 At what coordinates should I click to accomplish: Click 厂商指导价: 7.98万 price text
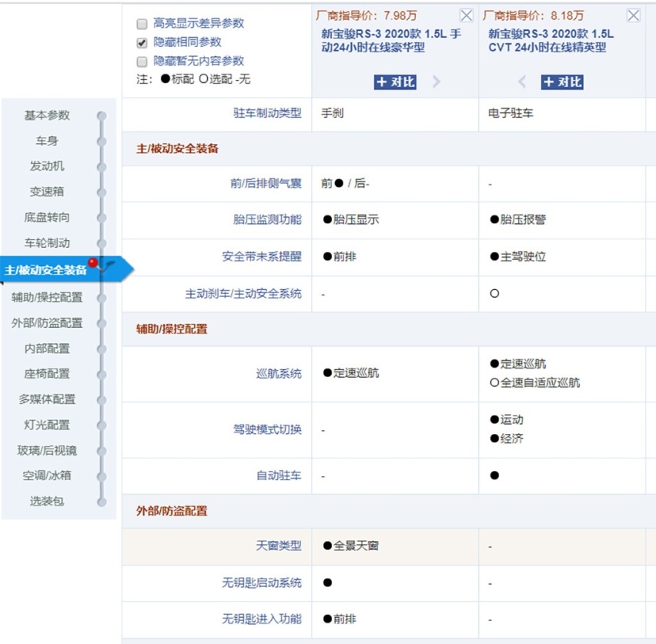click(366, 16)
